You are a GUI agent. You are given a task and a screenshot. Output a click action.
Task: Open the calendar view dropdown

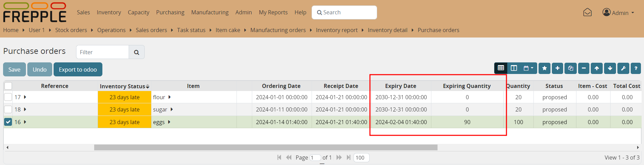(528, 68)
